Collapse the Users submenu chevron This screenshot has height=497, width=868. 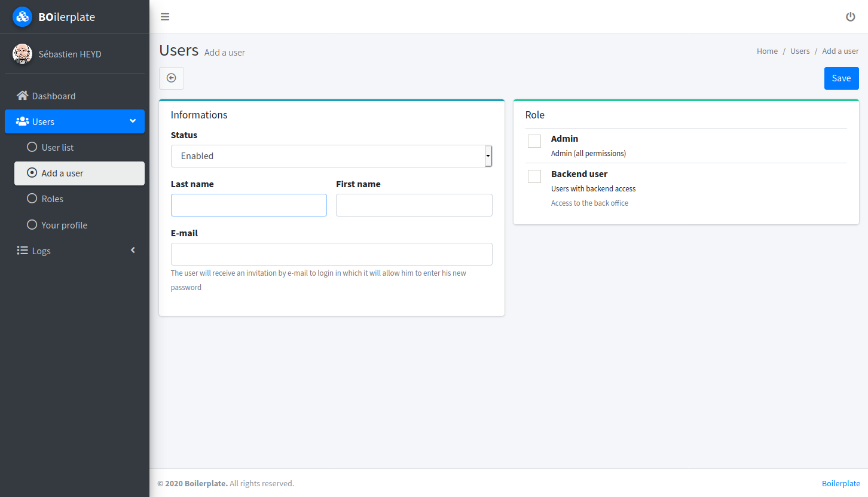tap(133, 121)
